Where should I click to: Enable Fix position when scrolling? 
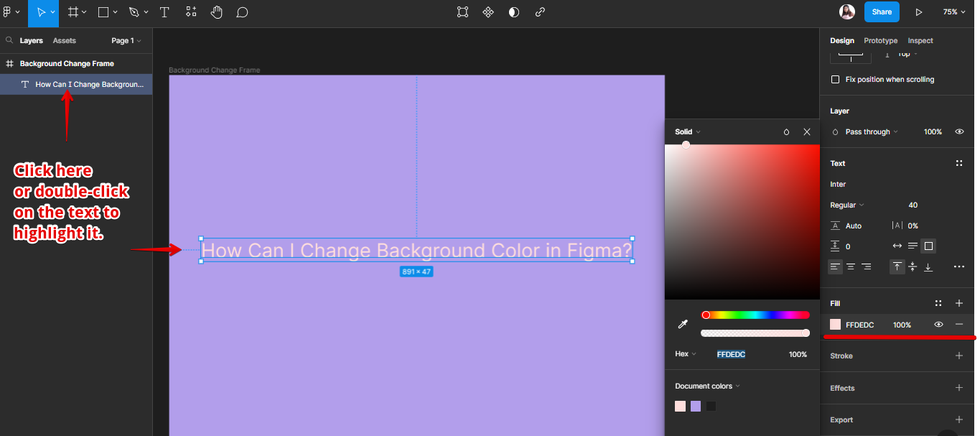(835, 80)
